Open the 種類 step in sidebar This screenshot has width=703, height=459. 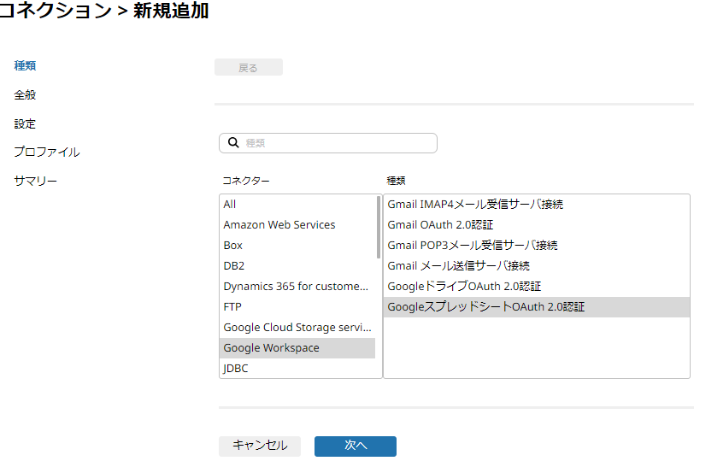(25, 65)
